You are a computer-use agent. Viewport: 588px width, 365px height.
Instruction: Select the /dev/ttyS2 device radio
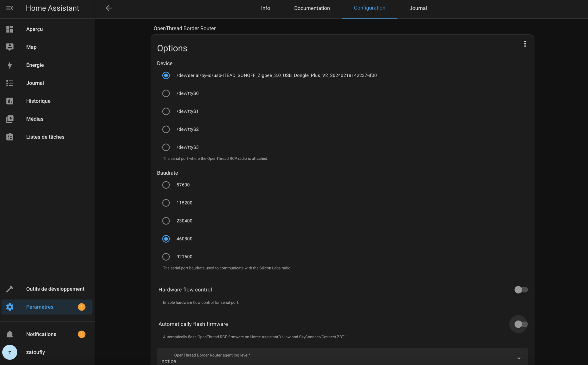pos(166,129)
